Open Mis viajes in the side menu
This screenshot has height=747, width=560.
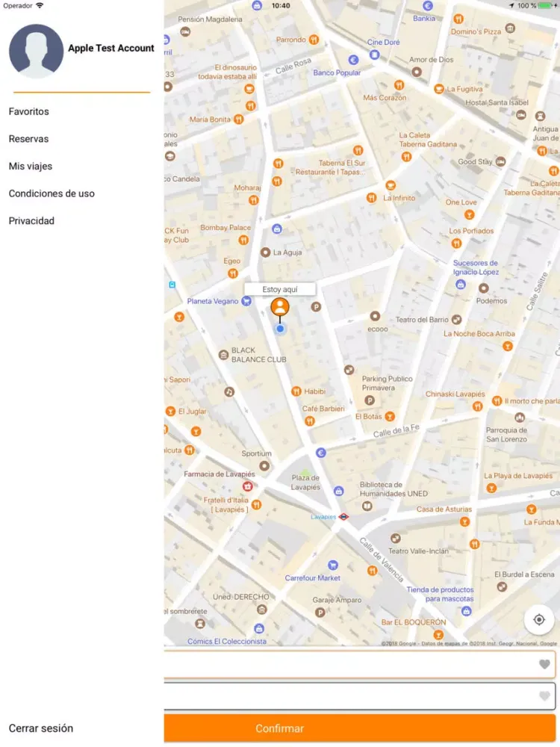point(31,167)
